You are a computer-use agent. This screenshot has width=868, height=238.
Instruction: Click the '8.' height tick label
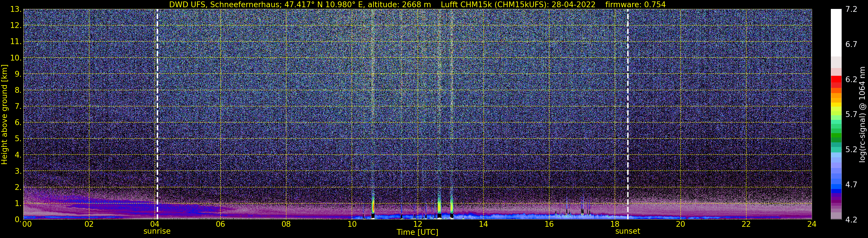18,90
